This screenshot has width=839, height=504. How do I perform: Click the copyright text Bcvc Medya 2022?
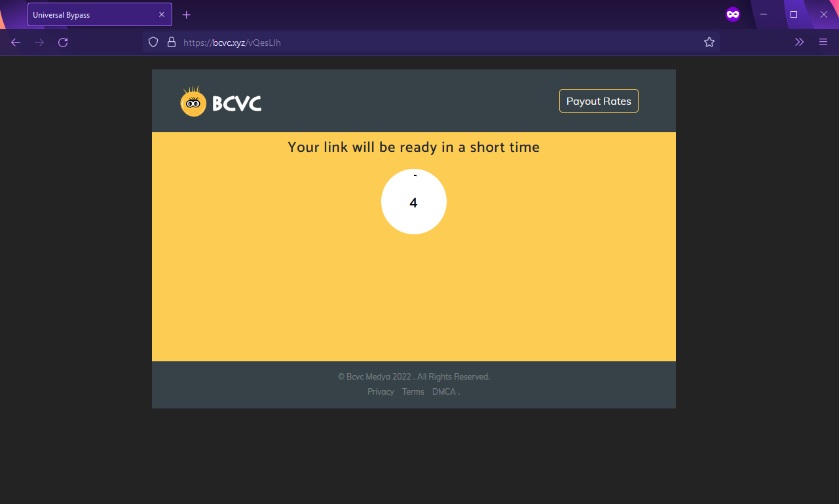413,376
